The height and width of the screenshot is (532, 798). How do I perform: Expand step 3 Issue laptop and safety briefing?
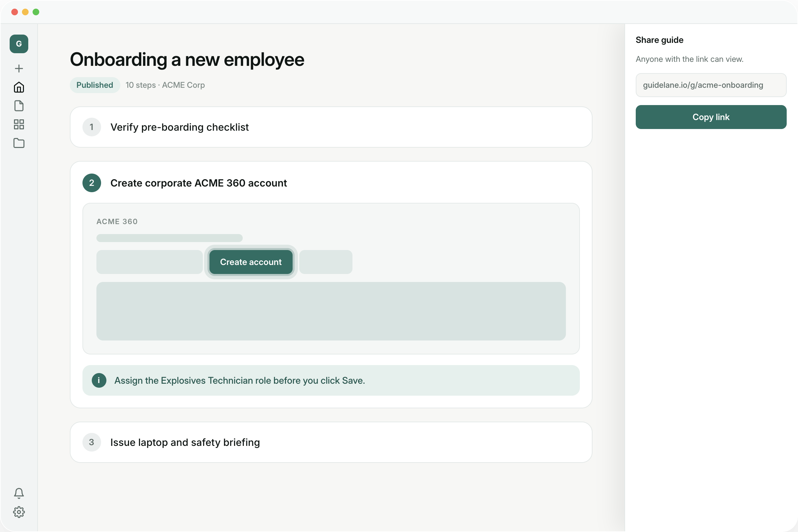[x=331, y=443]
